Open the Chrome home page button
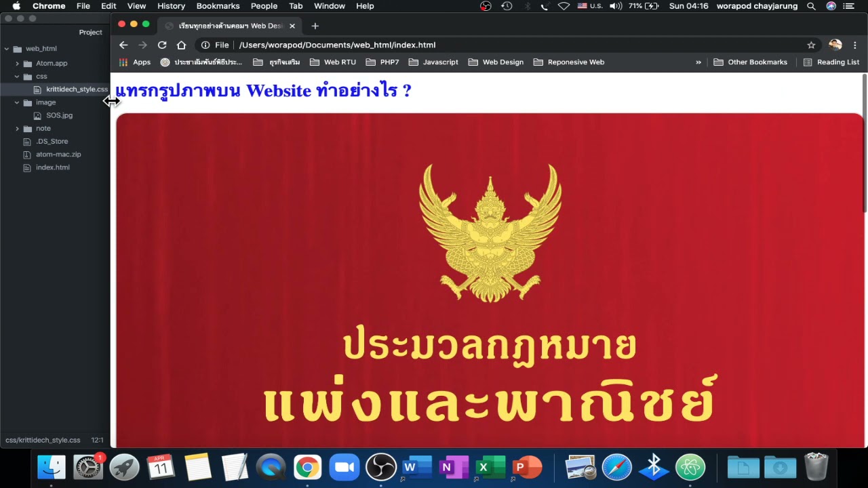This screenshot has width=868, height=488. click(x=181, y=45)
